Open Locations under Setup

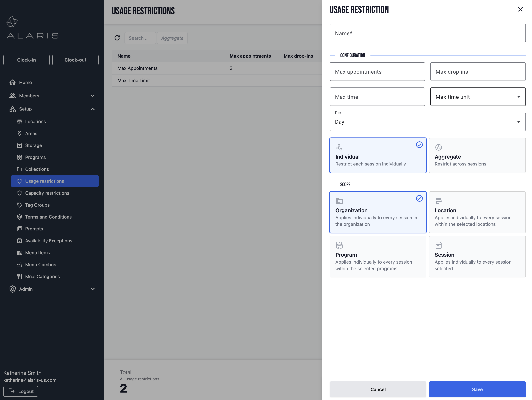(55, 122)
